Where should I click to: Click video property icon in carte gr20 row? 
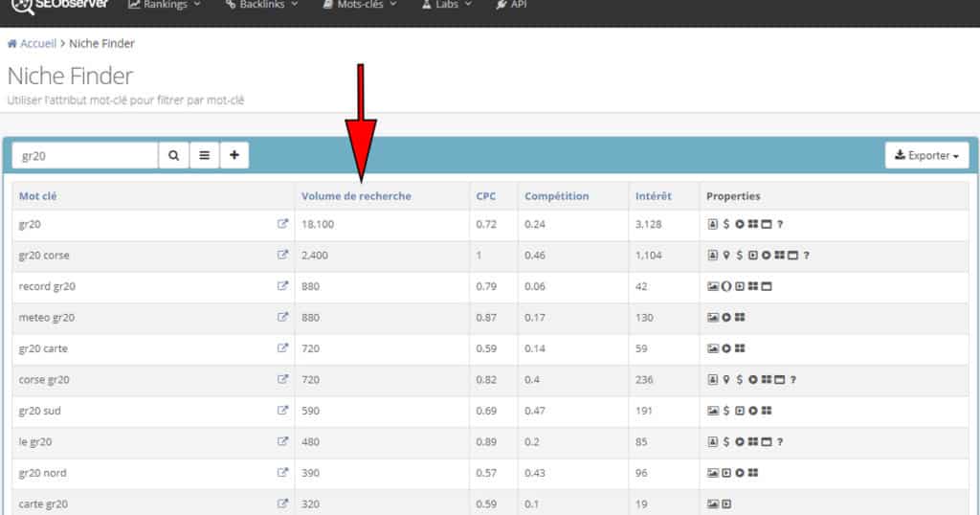pyautogui.click(x=726, y=504)
